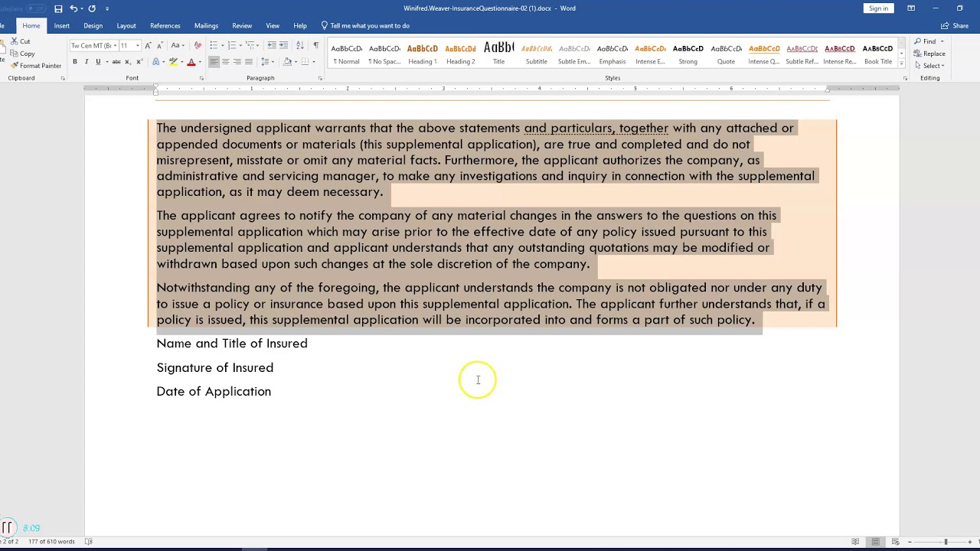Switch to Web Layout view
980x551 pixels.
[x=895, y=542]
